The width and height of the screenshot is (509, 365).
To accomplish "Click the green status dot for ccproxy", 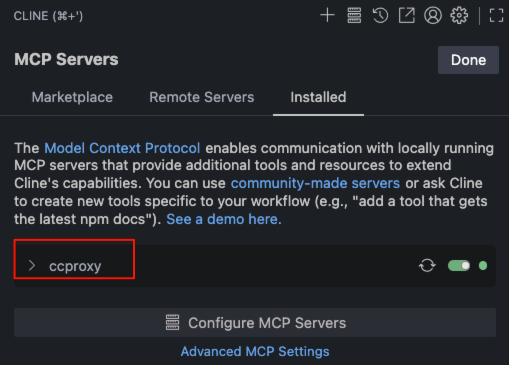I will (x=483, y=266).
